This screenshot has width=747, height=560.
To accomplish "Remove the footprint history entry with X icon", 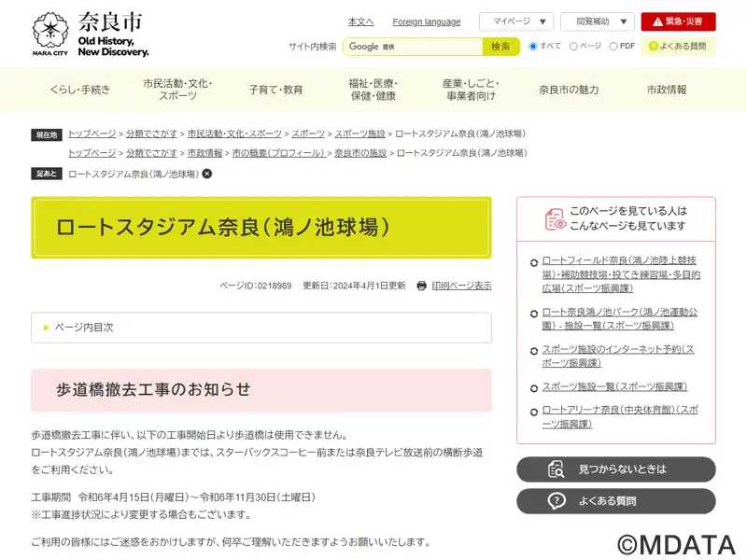I will point(207,174).
